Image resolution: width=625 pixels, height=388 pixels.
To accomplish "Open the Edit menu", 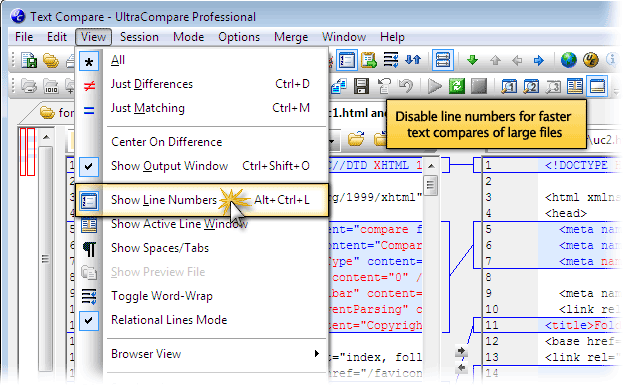I will (57, 37).
